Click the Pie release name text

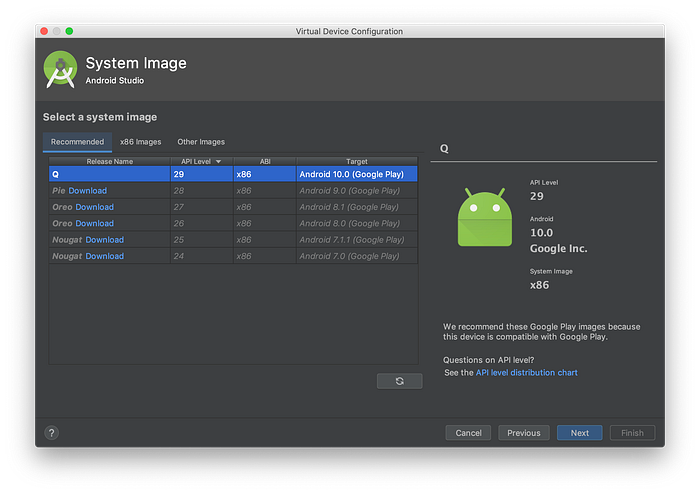(x=58, y=191)
